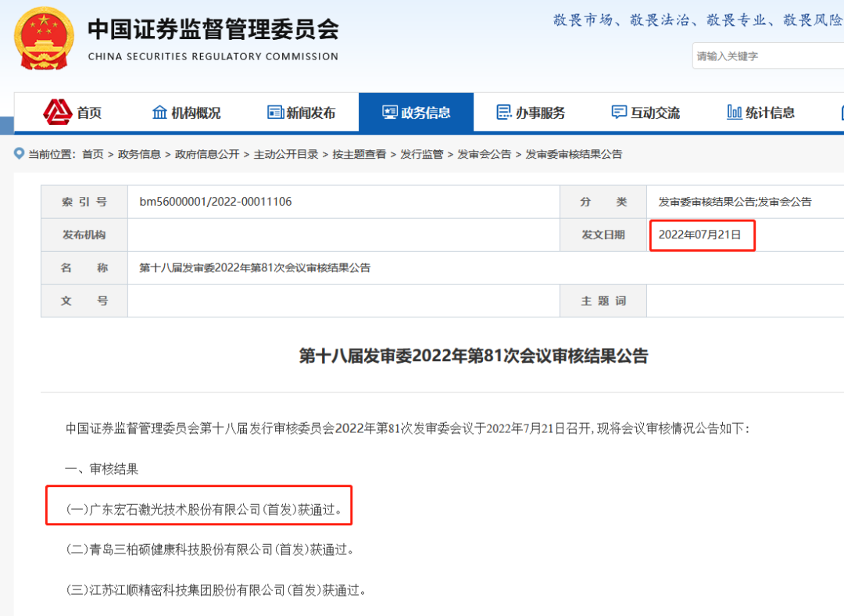Open the 机构概况 navigation tab
Screen dimensions: 844x616
click(187, 112)
